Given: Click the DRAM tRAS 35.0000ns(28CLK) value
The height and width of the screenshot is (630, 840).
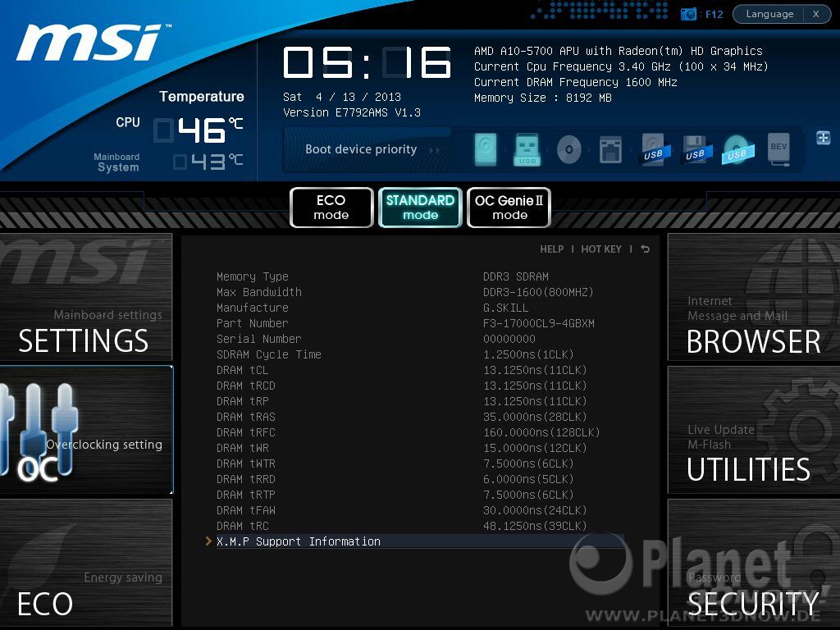Looking at the screenshot, I should [535, 416].
